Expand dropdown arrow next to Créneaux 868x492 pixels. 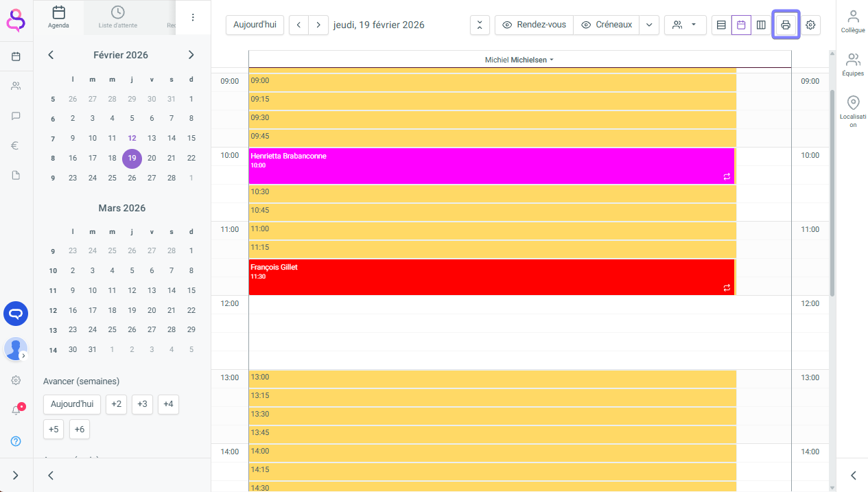649,25
